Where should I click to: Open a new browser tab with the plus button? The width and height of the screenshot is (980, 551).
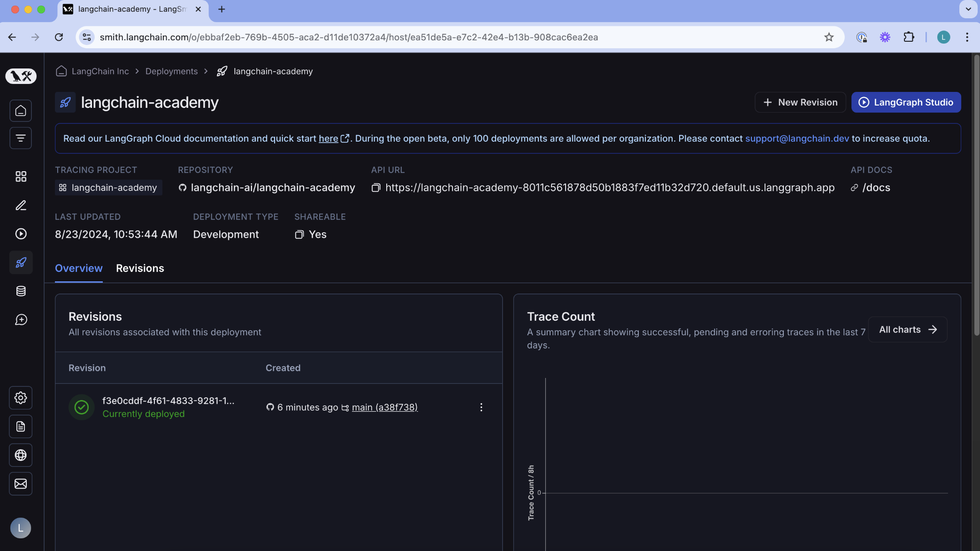222,9
